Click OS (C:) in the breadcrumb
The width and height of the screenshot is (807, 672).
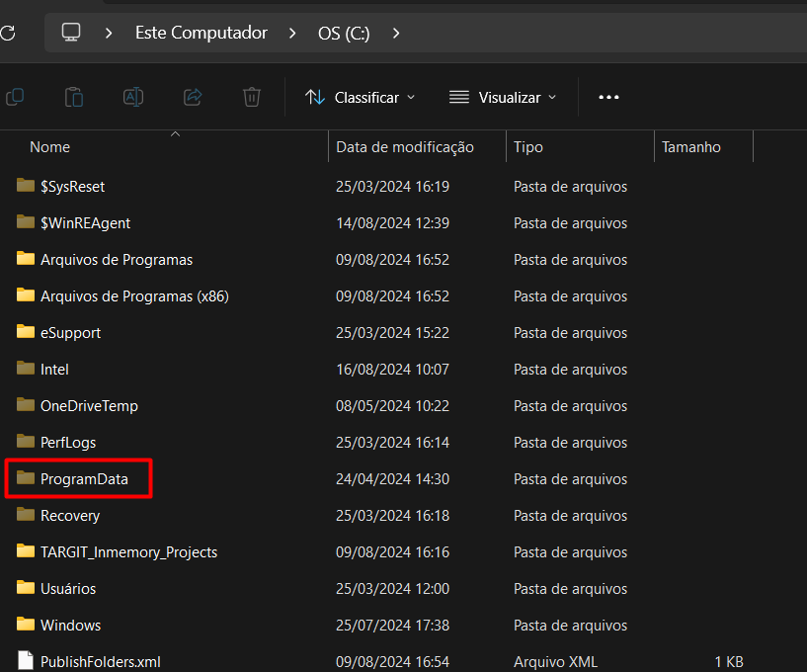344,34
